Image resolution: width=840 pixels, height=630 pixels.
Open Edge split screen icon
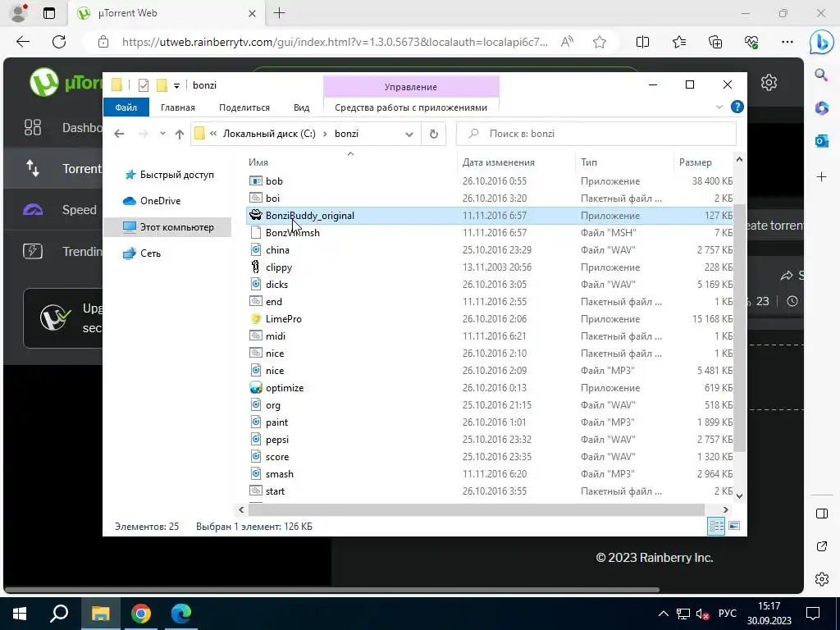(x=643, y=42)
